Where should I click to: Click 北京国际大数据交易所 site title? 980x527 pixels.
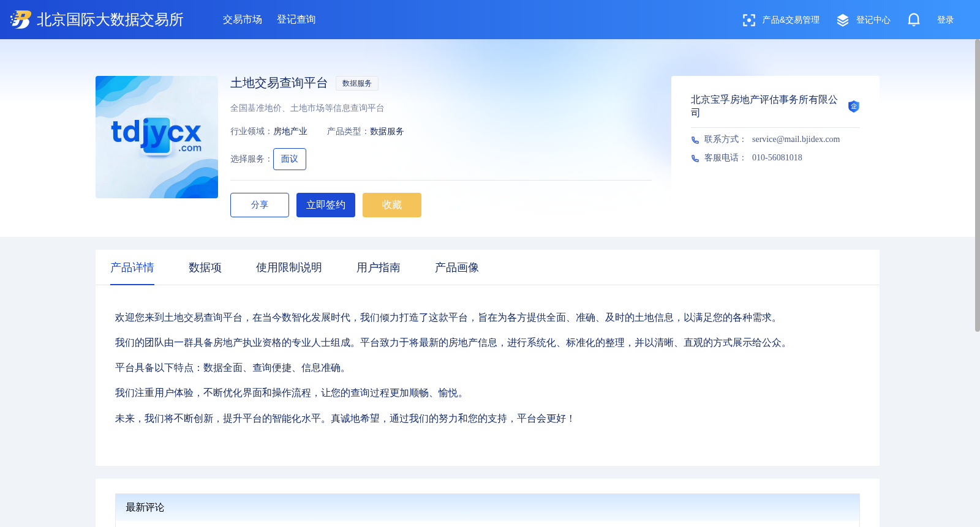pyautogui.click(x=110, y=20)
